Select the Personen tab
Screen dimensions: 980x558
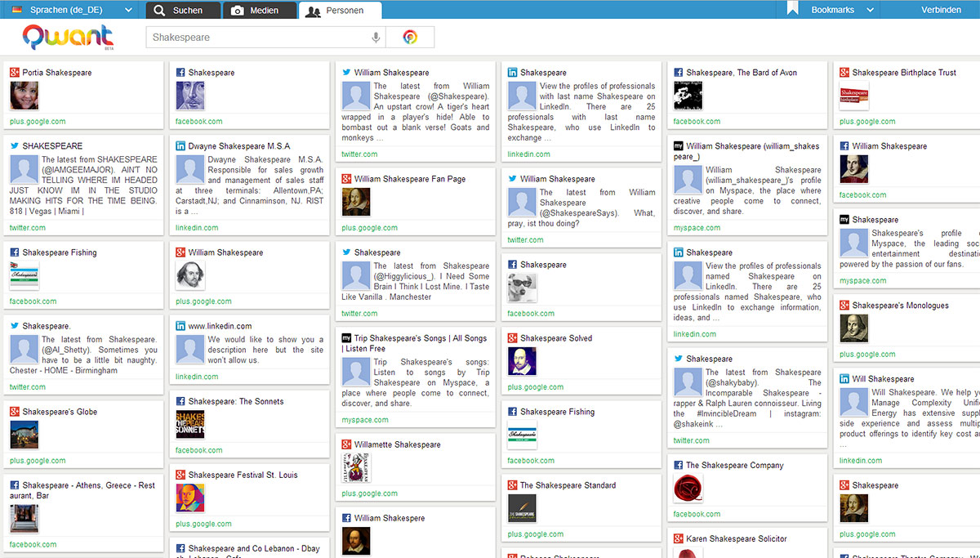pos(339,11)
